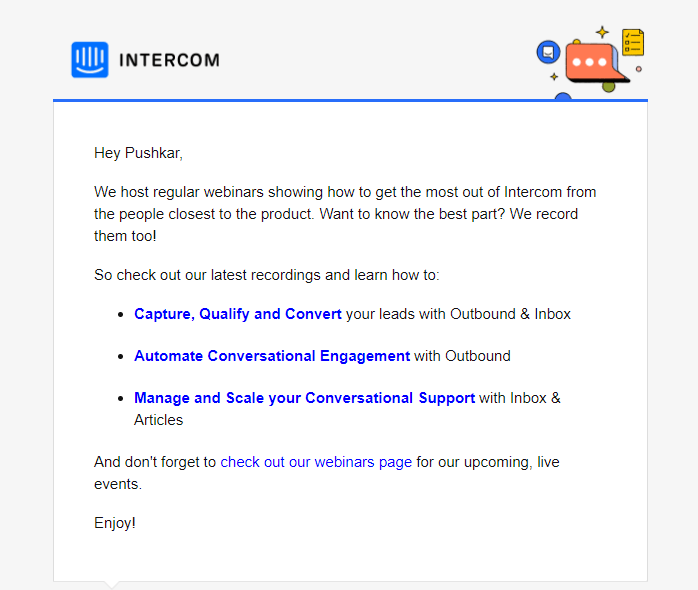The height and width of the screenshot is (590, 698).
Task: Click the blue circular inbox icon
Action: point(548,52)
